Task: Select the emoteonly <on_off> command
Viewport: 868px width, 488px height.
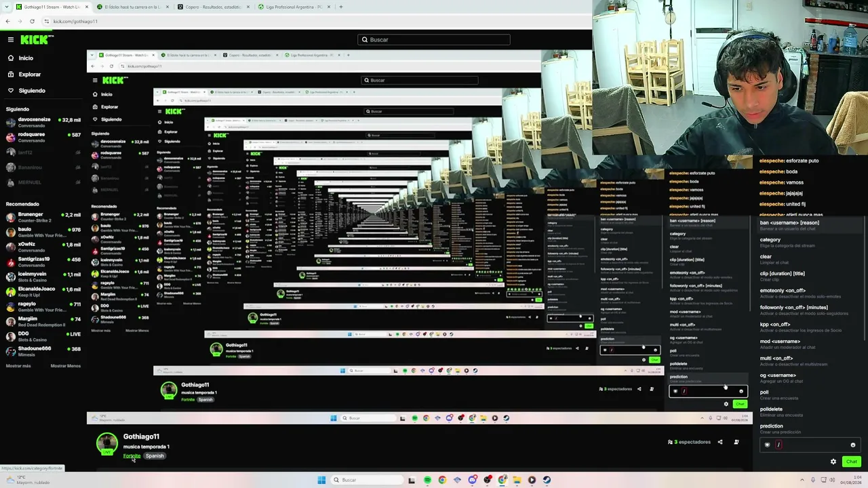Action: click(809, 293)
